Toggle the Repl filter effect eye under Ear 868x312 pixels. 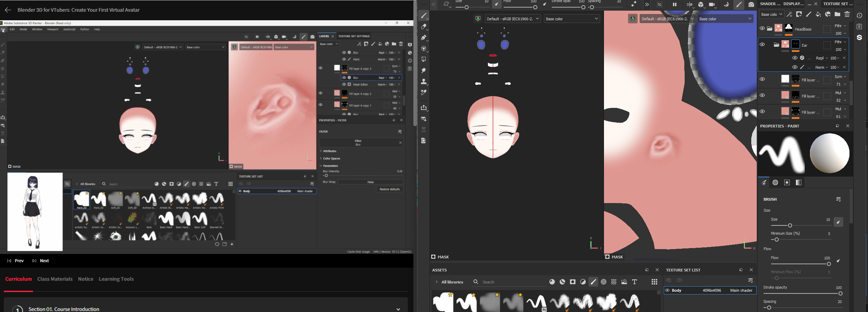795,58
